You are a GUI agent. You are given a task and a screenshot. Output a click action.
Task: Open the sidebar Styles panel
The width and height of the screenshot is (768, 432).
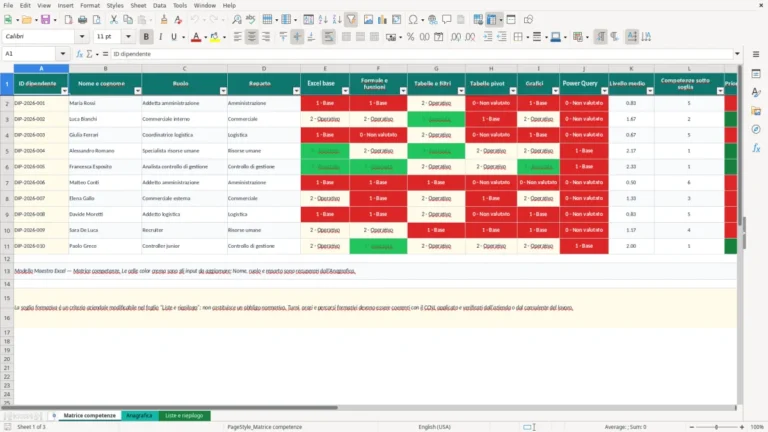coord(756,92)
